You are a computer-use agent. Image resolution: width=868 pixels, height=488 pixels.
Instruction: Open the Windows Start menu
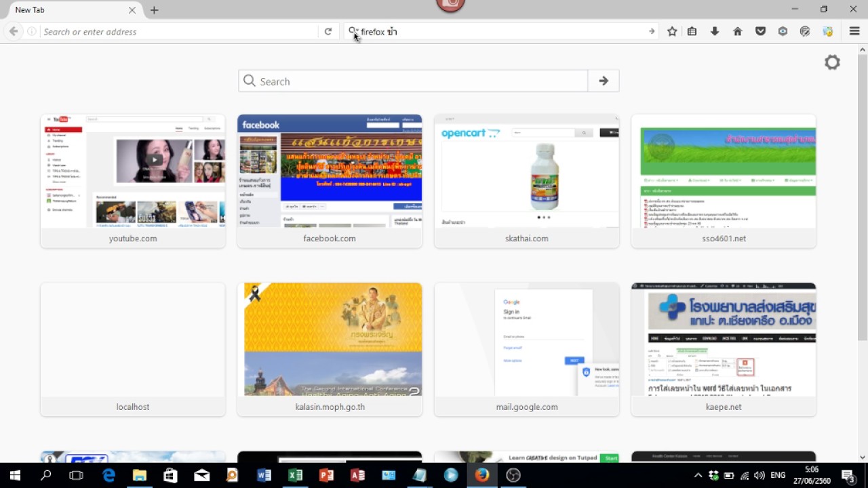(x=15, y=475)
